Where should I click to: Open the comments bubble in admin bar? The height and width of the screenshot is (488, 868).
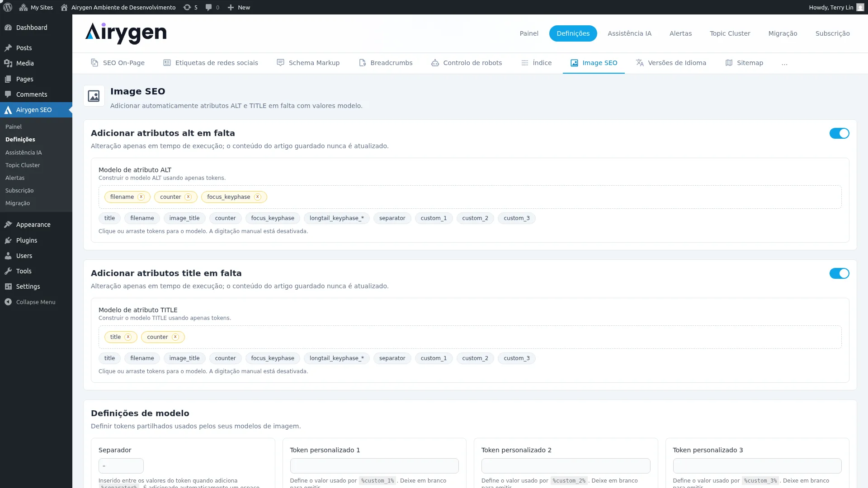[212, 7]
